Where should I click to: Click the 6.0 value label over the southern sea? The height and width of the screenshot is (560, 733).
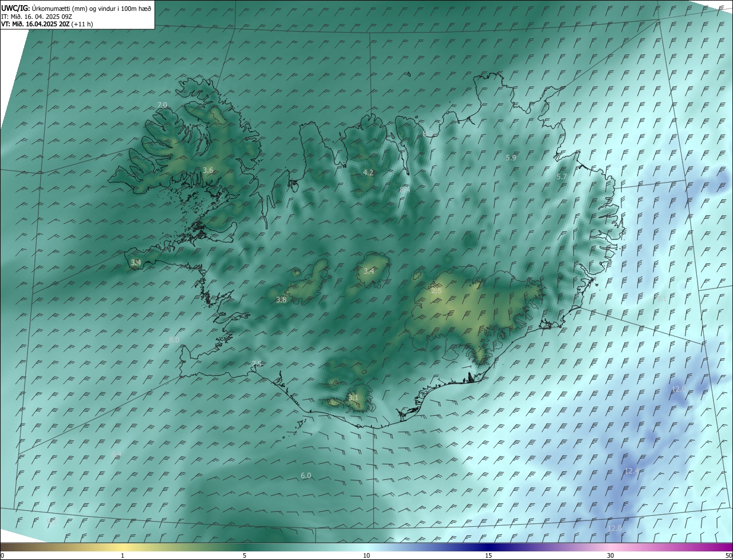coord(306,476)
